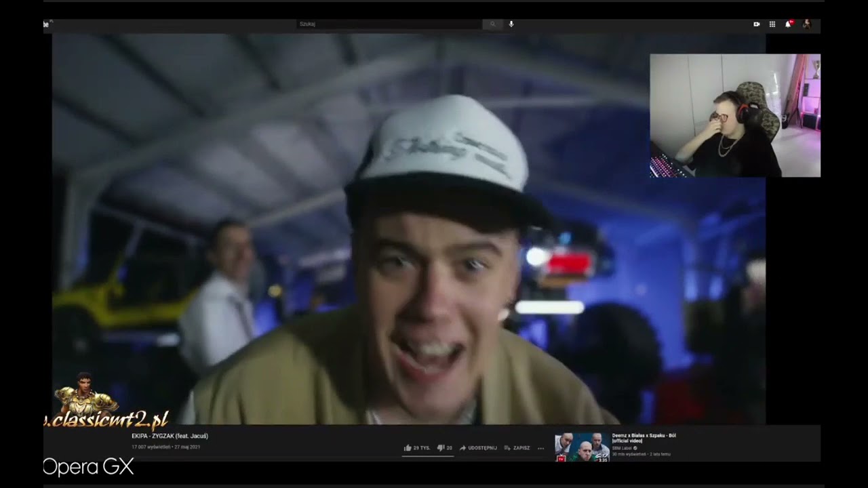868x488 pixels.
Task: Click the Szukaj search field
Action: [x=389, y=24]
